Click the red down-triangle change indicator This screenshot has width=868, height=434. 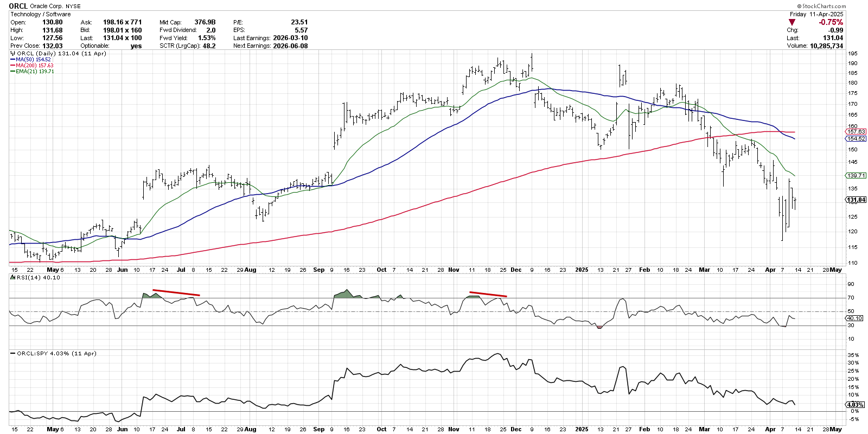(792, 22)
